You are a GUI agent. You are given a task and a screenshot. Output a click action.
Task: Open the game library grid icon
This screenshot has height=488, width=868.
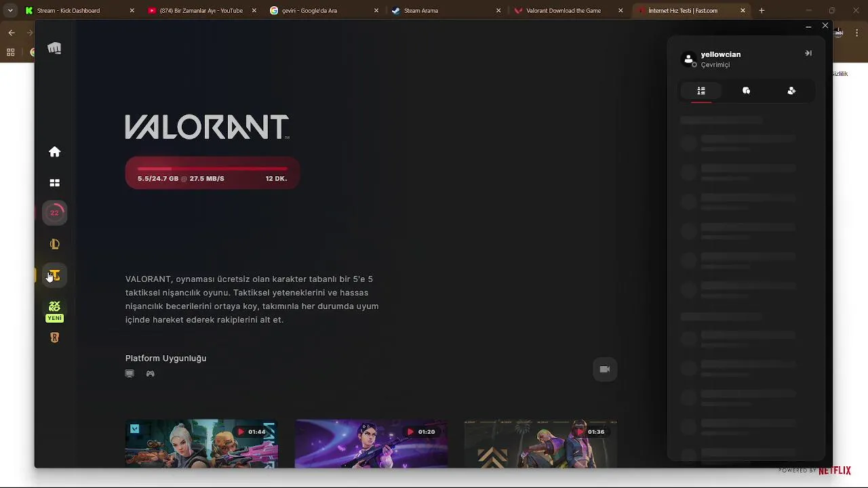point(55,183)
